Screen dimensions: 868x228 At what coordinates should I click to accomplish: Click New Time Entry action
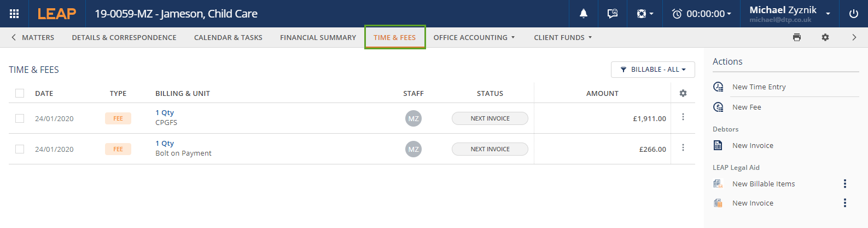coord(759,87)
